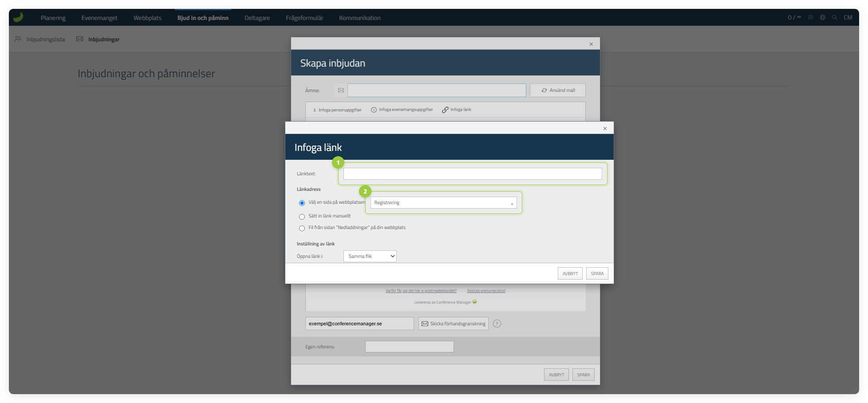Select 'Sätt in länk manuellt' radio option
868x403 pixels.
pos(302,217)
